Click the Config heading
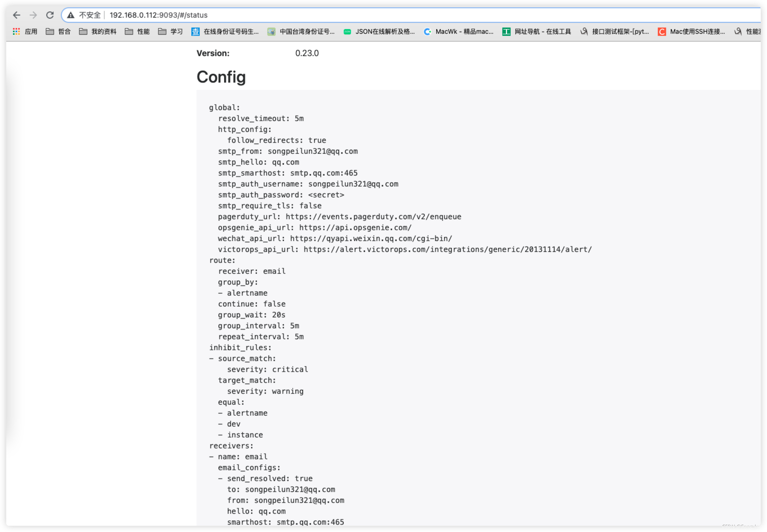Screen dimensions: 767x532 (221, 77)
